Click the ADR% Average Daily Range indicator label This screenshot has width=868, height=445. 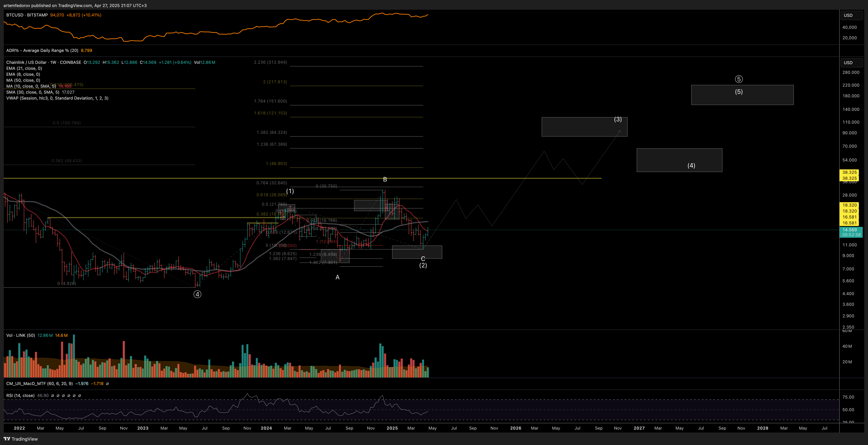coord(42,50)
